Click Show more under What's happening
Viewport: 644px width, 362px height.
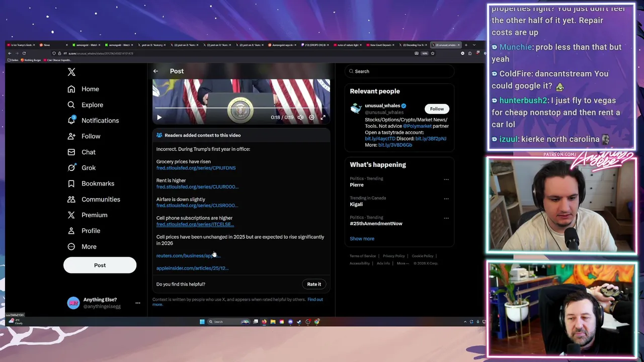362,239
